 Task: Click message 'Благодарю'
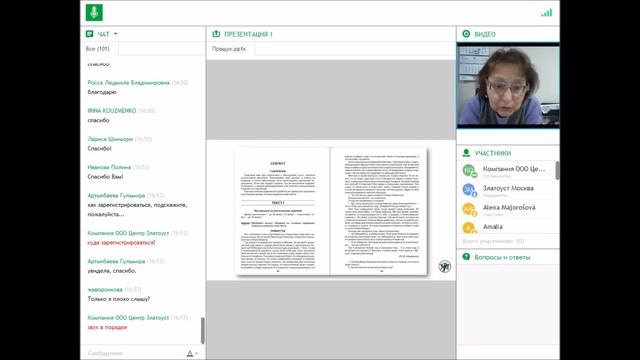tap(102, 92)
